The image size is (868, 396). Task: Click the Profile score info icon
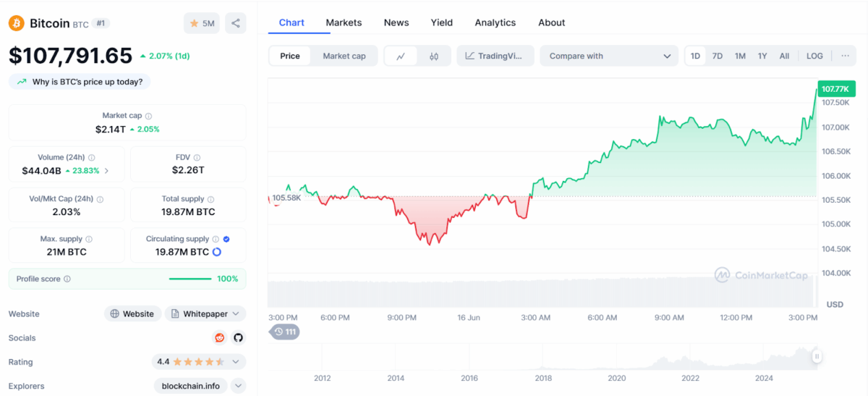pos(67,279)
